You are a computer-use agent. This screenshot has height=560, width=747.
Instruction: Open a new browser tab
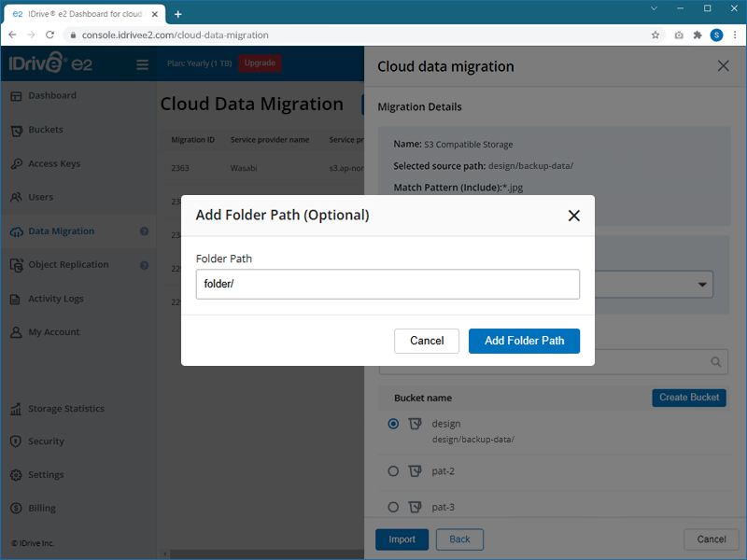click(x=178, y=13)
